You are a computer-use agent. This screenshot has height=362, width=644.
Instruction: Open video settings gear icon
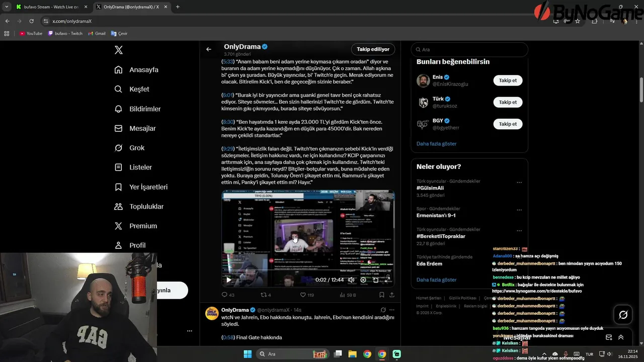pyautogui.click(x=363, y=280)
